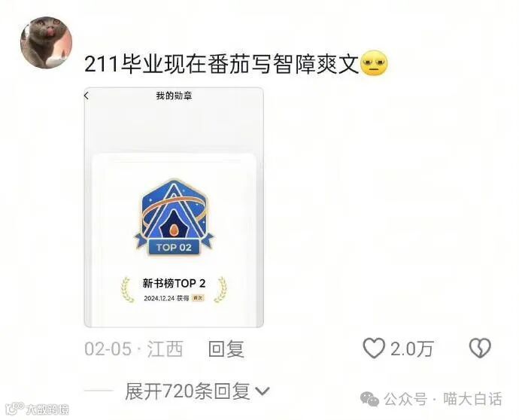Open the commenter's cat avatar

[x=47, y=42]
